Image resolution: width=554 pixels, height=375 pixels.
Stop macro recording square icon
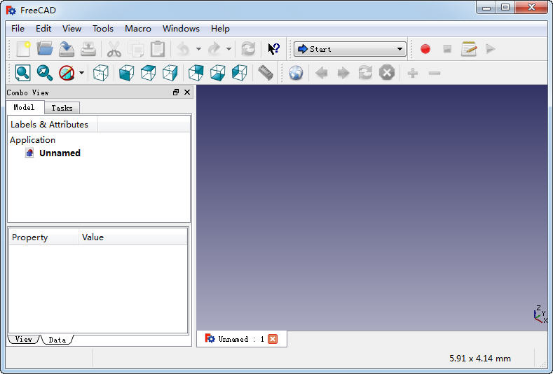click(447, 49)
